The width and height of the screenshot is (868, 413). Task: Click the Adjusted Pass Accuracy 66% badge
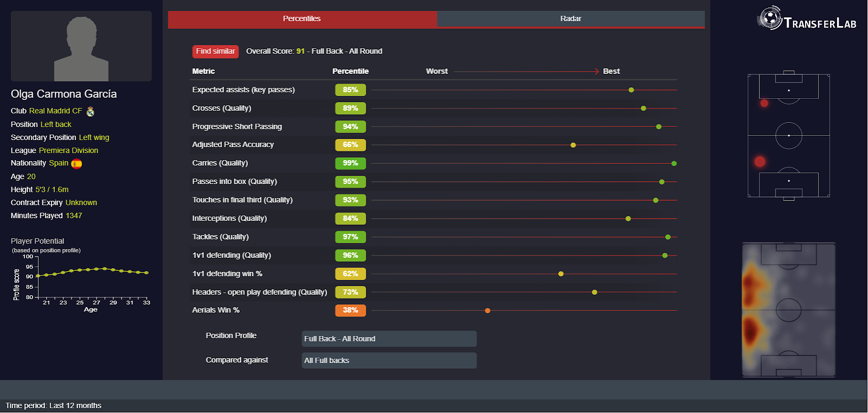[x=350, y=145]
